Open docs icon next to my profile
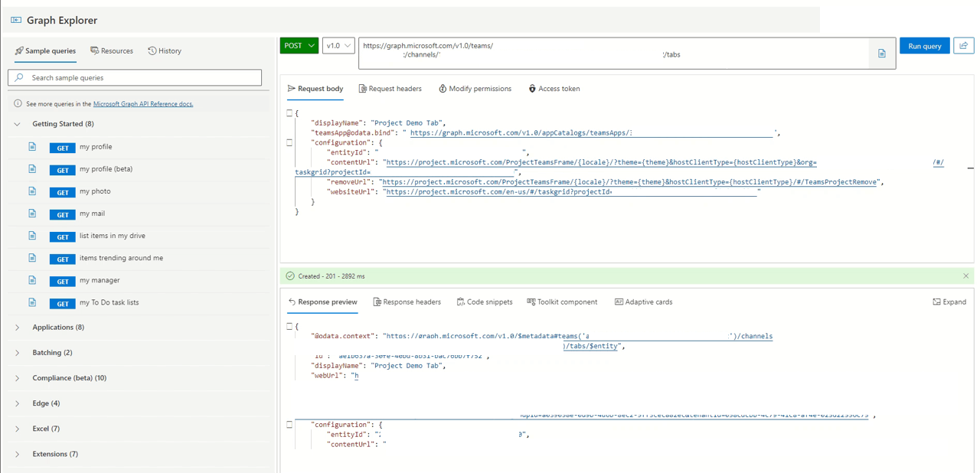This screenshot has width=980, height=473. pyautogui.click(x=32, y=147)
